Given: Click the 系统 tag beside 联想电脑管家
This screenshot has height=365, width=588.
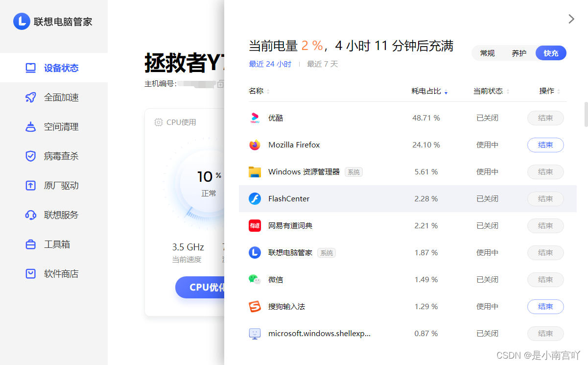Looking at the screenshot, I should (x=327, y=253).
